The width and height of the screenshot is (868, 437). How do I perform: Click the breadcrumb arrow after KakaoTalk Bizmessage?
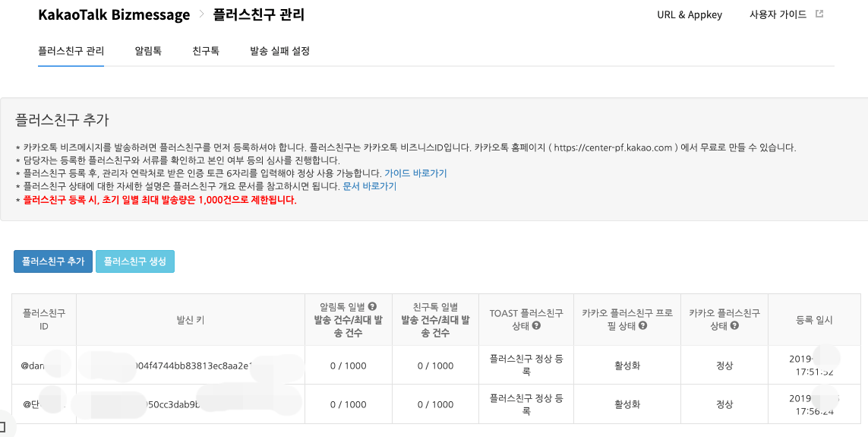(202, 15)
